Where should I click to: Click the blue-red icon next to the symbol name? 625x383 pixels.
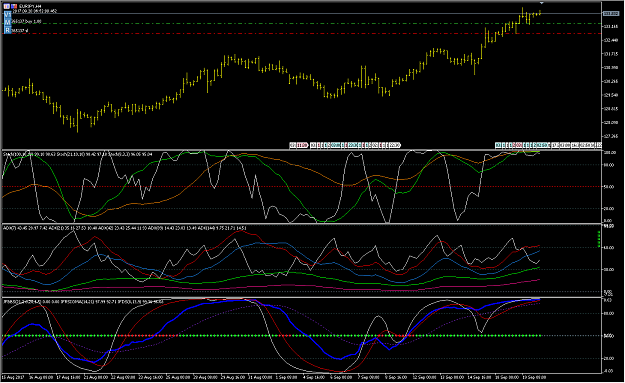[x=14, y=6]
